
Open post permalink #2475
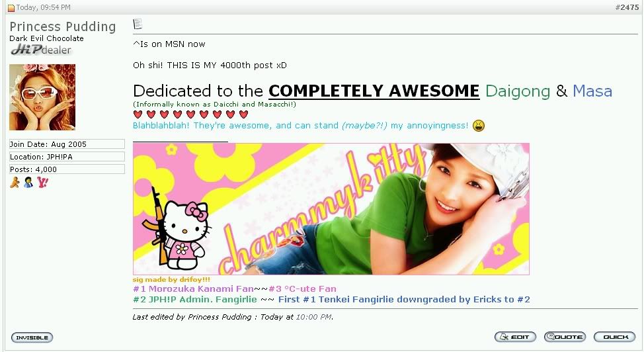tap(627, 7)
